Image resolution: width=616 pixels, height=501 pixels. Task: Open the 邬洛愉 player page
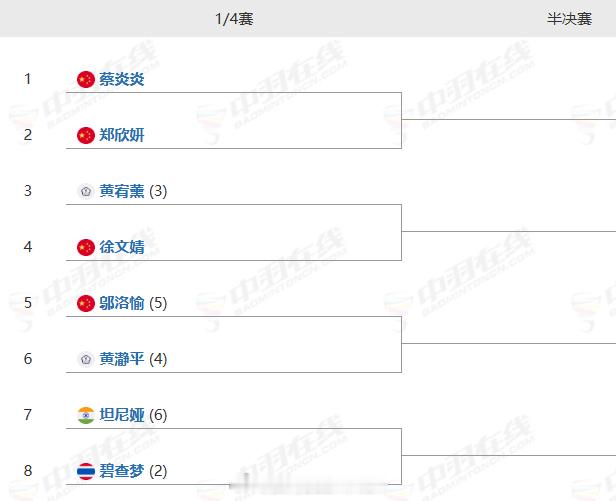pyautogui.click(x=122, y=303)
